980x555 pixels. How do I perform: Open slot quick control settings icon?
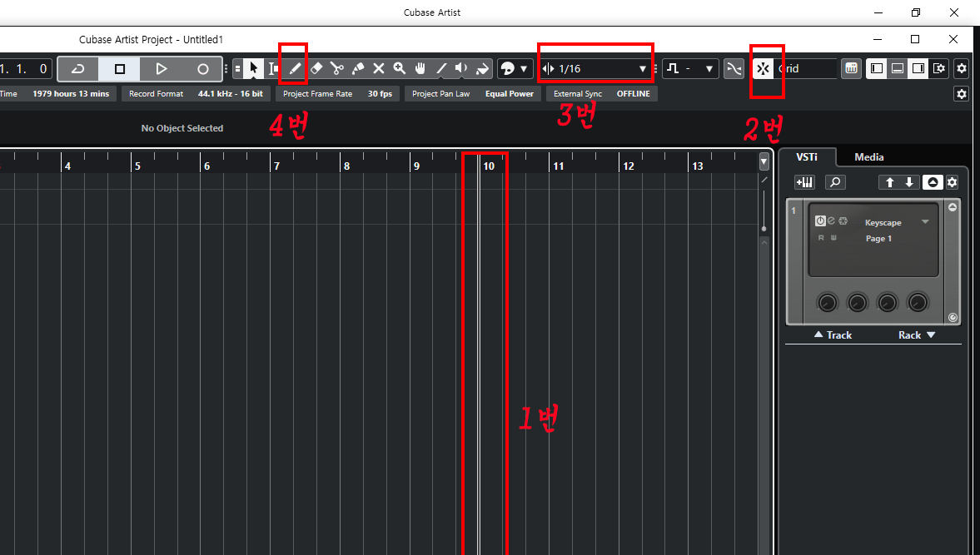tap(953, 317)
